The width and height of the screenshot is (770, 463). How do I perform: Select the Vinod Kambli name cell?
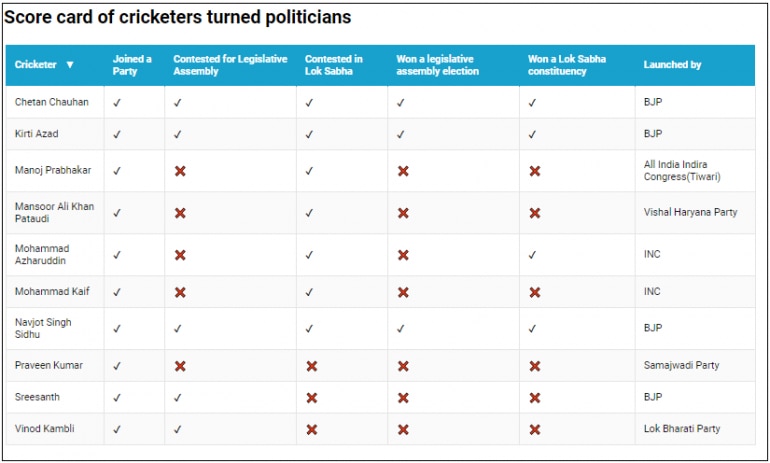click(45, 429)
